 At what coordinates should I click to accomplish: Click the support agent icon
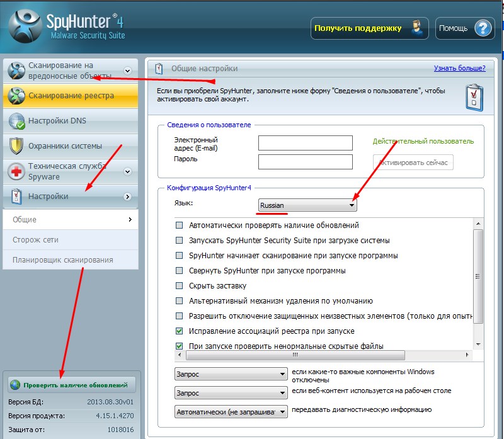[x=417, y=28]
